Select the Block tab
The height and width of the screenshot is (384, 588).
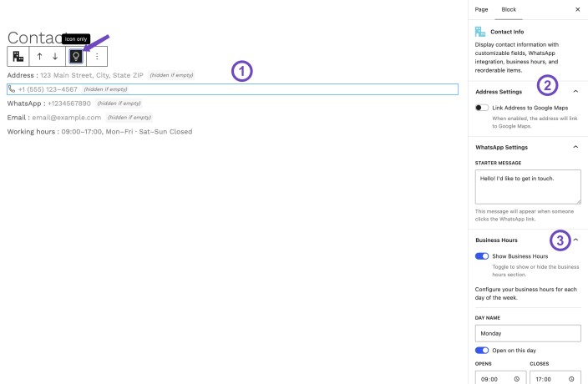click(x=509, y=9)
